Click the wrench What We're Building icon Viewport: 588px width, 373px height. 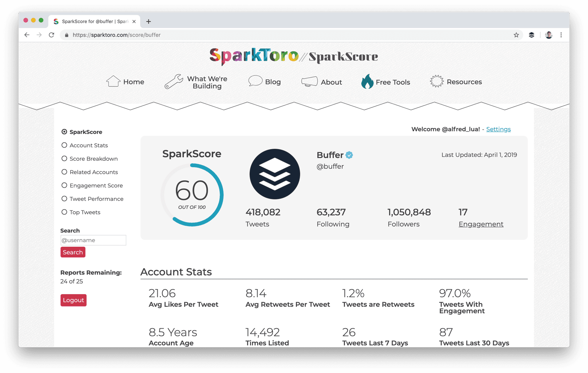(174, 81)
